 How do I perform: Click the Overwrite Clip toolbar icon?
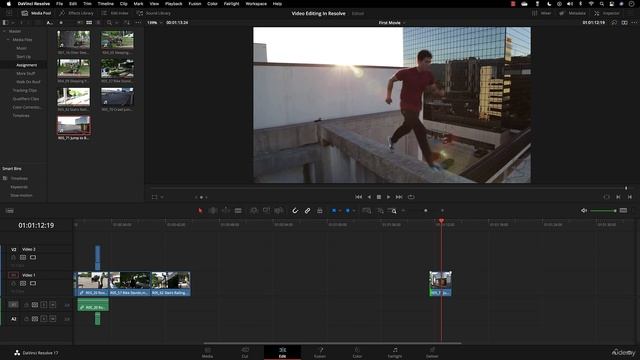pos(266,211)
